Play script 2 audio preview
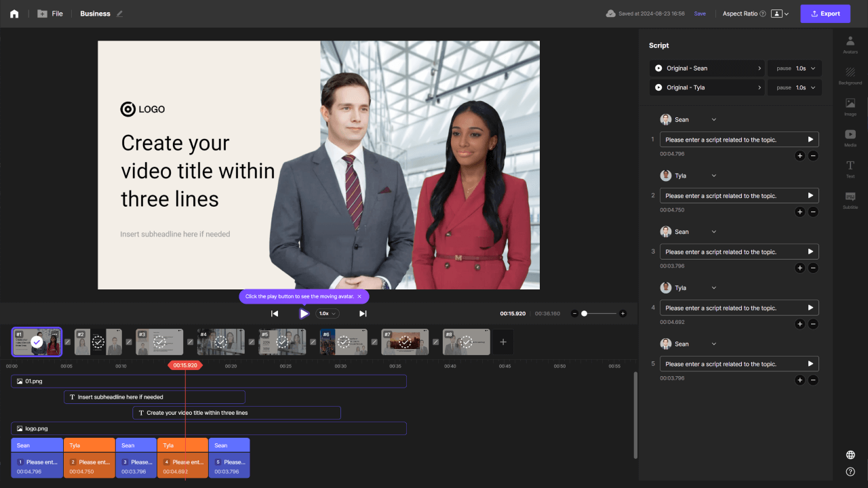The image size is (868, 488). (x=810, y=196)
